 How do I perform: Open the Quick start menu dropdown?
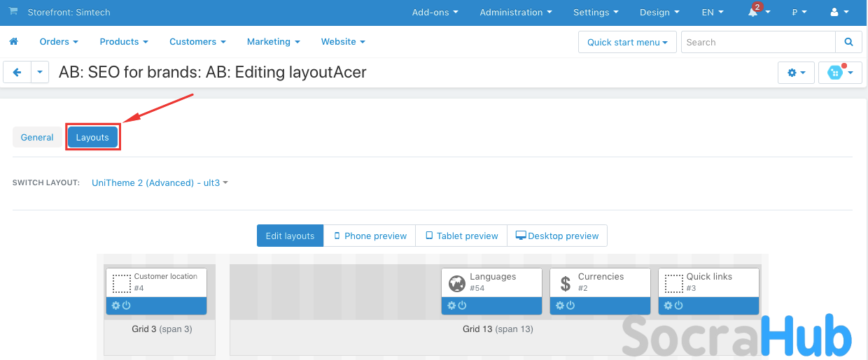pos(627,42)
